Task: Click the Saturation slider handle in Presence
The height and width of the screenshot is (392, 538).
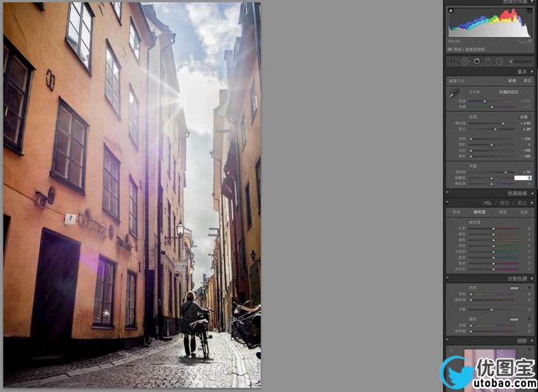Action: pyautogui.click(x=492, y=184)
